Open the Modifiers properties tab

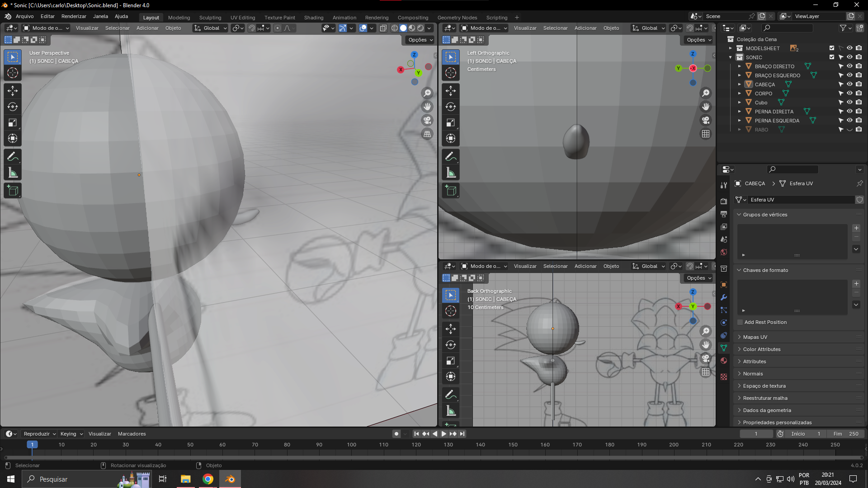pos(724,297)
